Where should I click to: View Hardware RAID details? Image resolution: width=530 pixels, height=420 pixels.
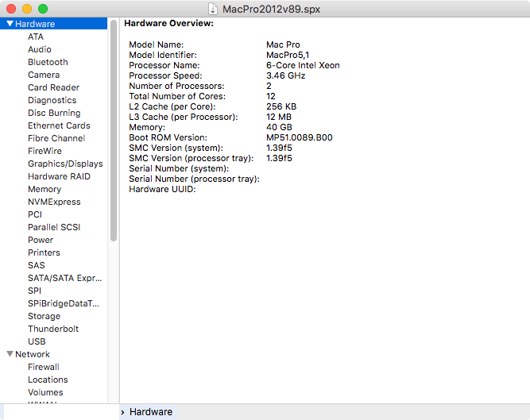pos(59,176)
